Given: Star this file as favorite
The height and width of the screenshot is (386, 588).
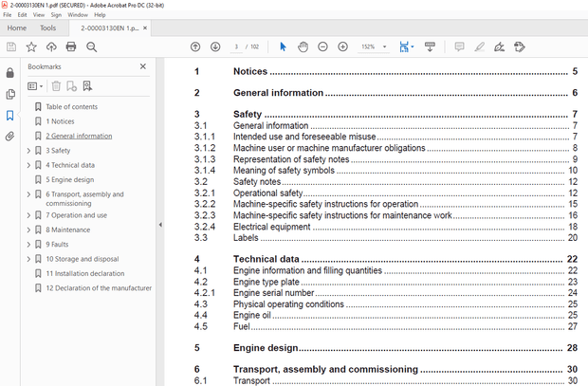Looking at the screenshot, I should point(31,46).
